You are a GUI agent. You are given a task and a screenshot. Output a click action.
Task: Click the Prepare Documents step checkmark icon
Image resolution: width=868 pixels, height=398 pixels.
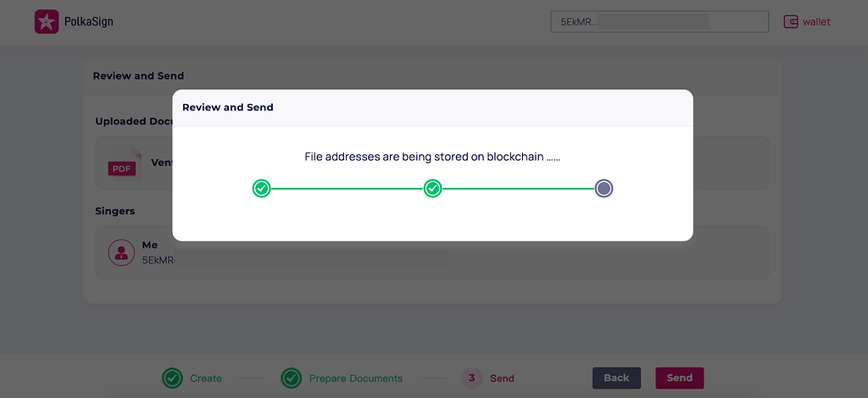click(292, 378)
